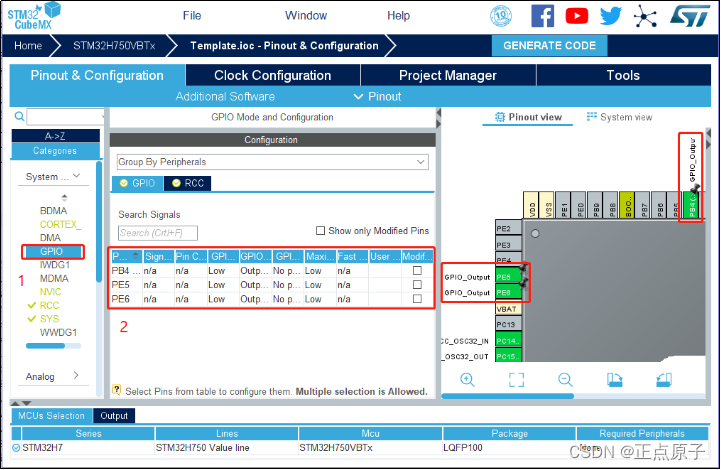
Task: Click the BOOT pin on chip top
Action: pos(627,205)
